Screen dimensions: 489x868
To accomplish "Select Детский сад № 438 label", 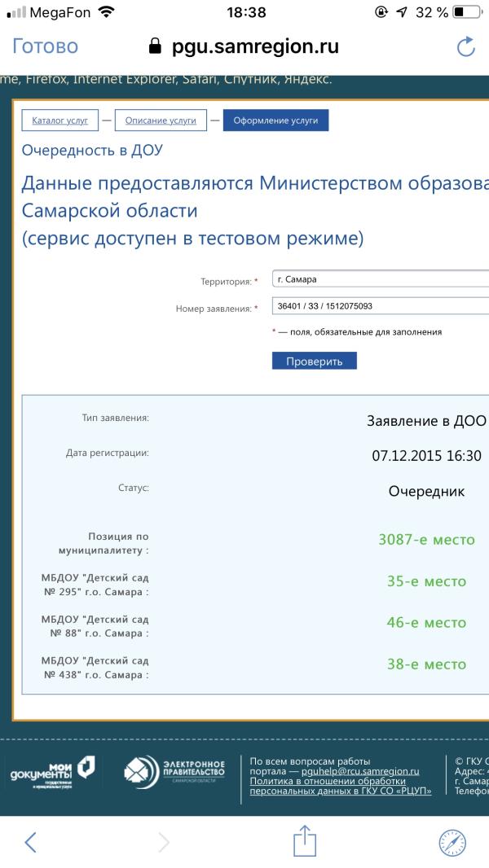I will (95, 668).
